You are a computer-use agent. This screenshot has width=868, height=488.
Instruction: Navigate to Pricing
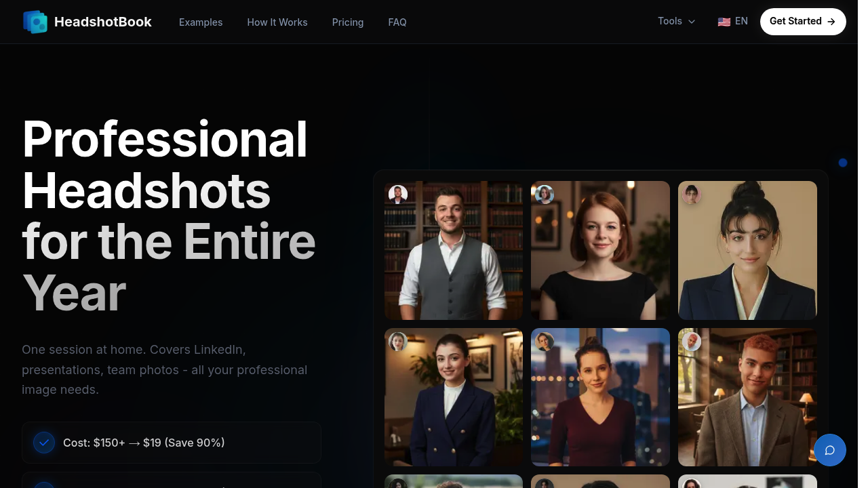348,22
